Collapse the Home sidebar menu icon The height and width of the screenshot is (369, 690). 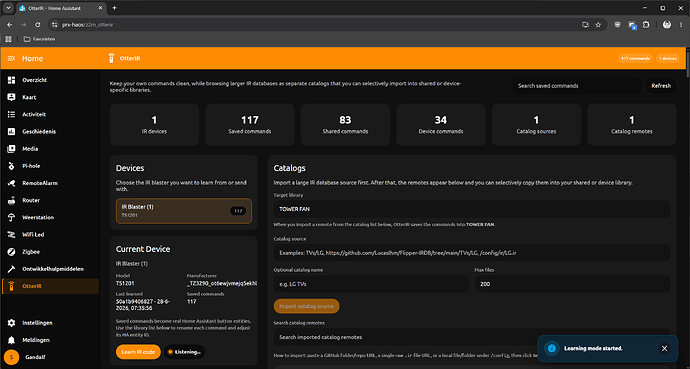(x=11, y=58)
